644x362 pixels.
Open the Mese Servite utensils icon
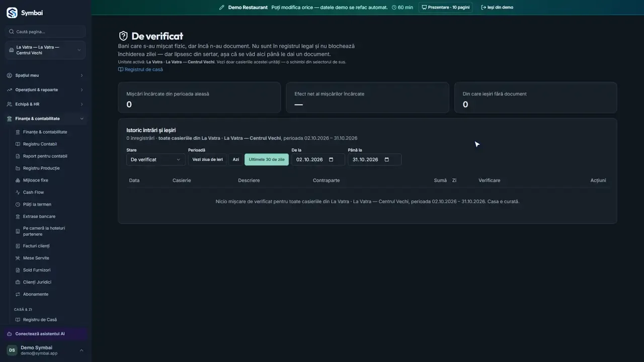[x=18, y=258]
